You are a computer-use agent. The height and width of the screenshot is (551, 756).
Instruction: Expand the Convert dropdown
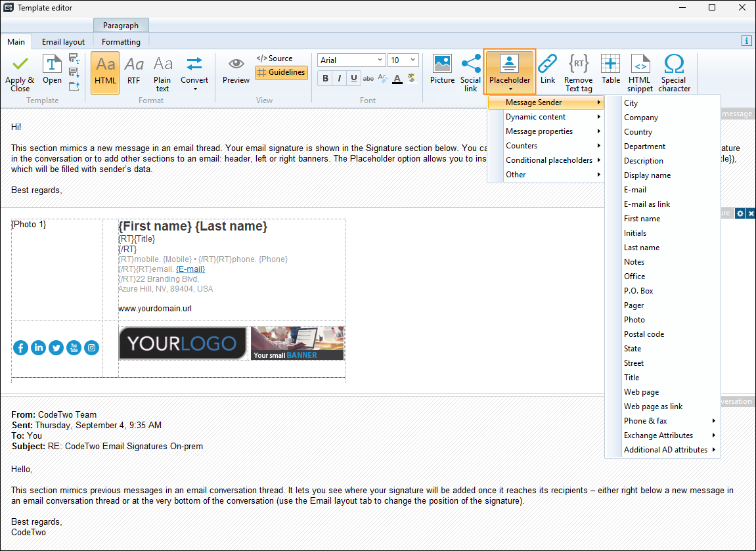coord(194,74)
